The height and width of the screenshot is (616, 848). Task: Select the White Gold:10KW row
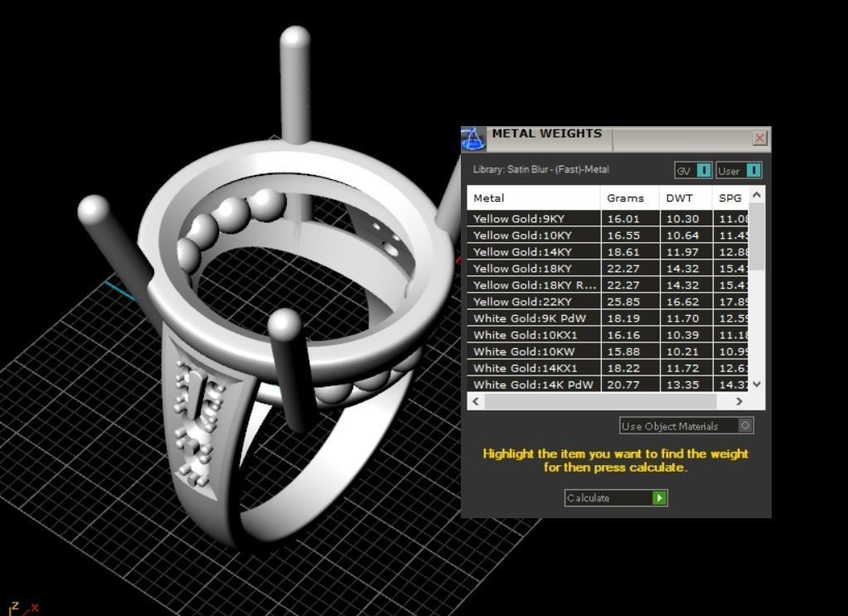coord(608,352)
